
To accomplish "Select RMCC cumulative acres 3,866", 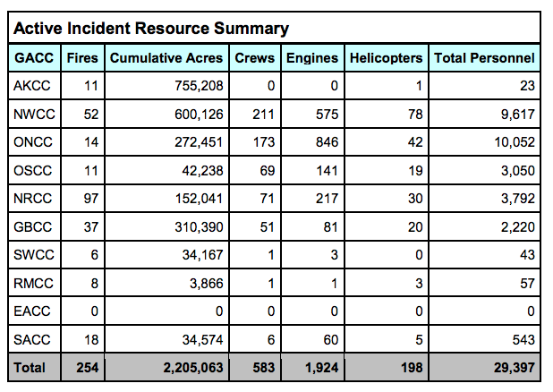I will [x=207, y=283].
